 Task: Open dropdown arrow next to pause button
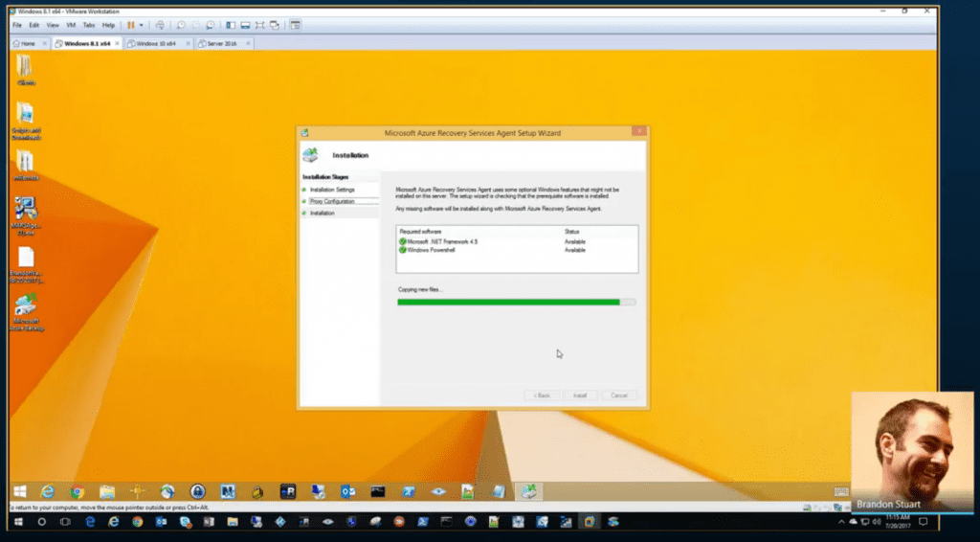pyautogui.click(x=143, y=24)
